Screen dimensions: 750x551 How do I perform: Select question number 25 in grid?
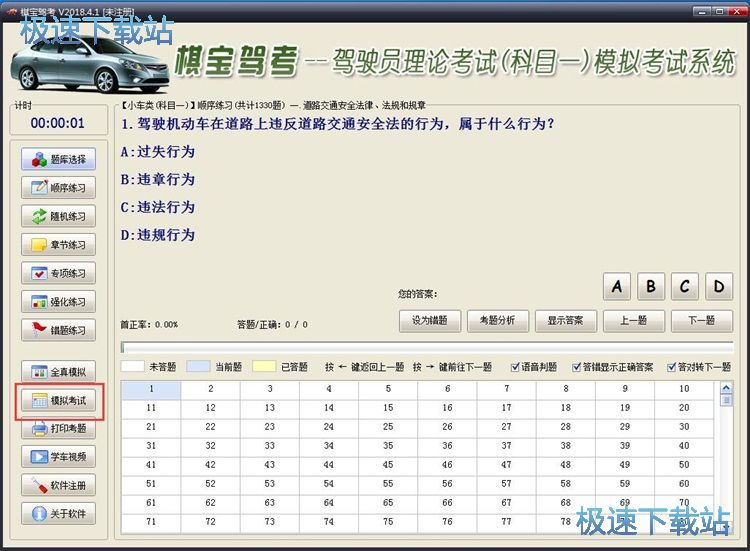(388, 426)
